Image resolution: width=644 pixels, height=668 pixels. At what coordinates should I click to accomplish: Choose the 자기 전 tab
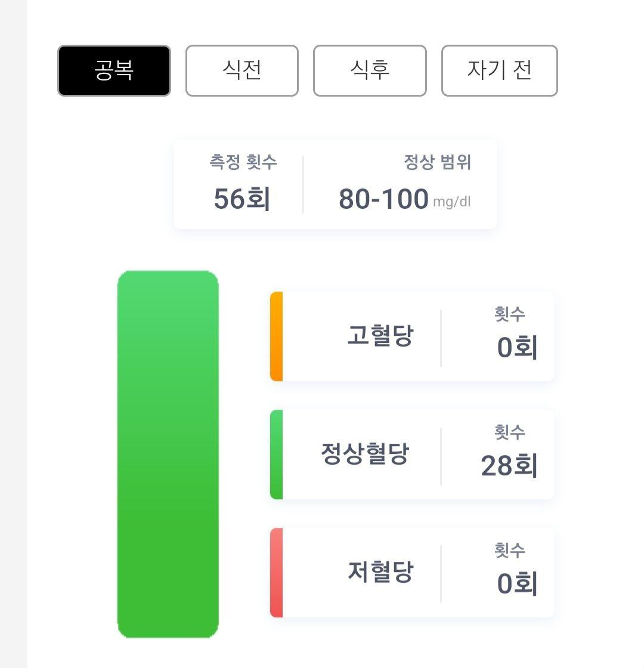500,71
